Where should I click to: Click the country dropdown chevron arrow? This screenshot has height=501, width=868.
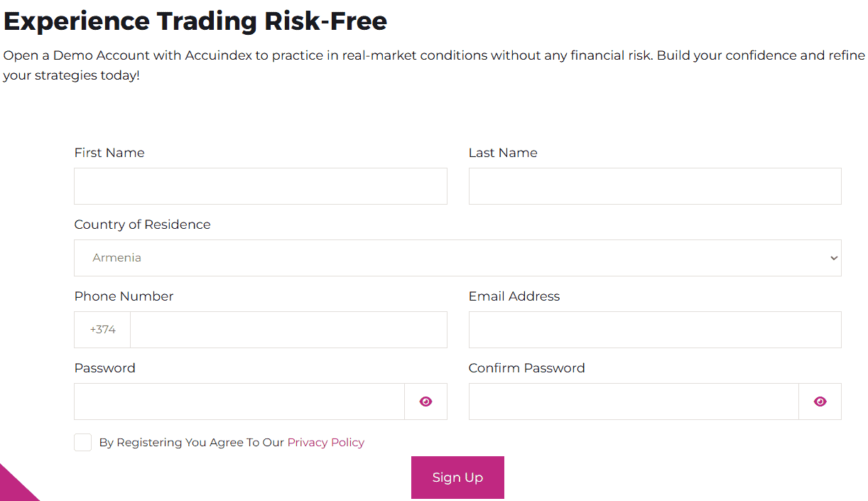(833, 258)
